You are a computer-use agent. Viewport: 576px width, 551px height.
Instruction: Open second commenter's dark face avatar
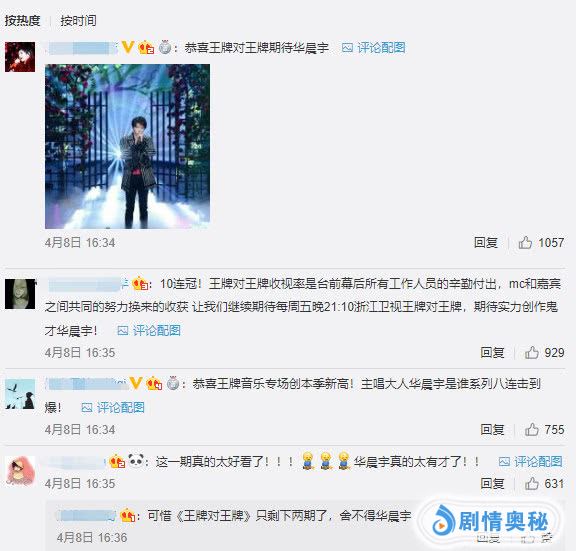[x=20, y=294]
